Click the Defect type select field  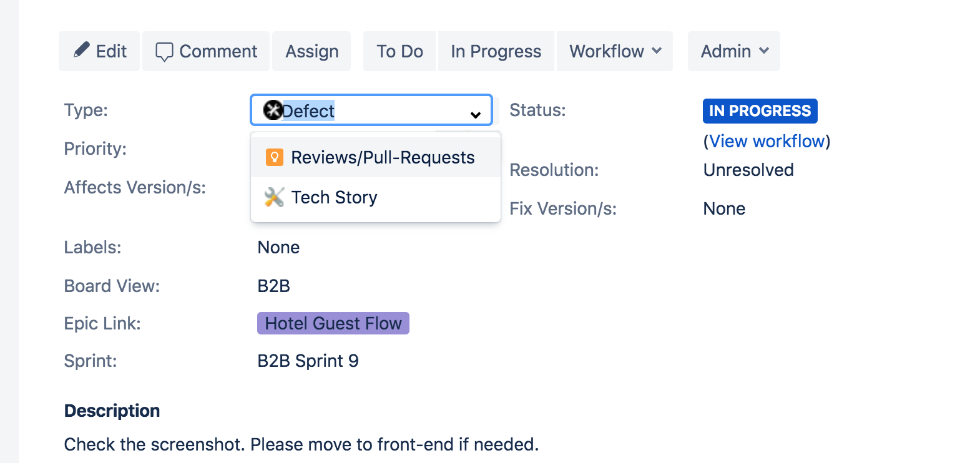(371, 110)
